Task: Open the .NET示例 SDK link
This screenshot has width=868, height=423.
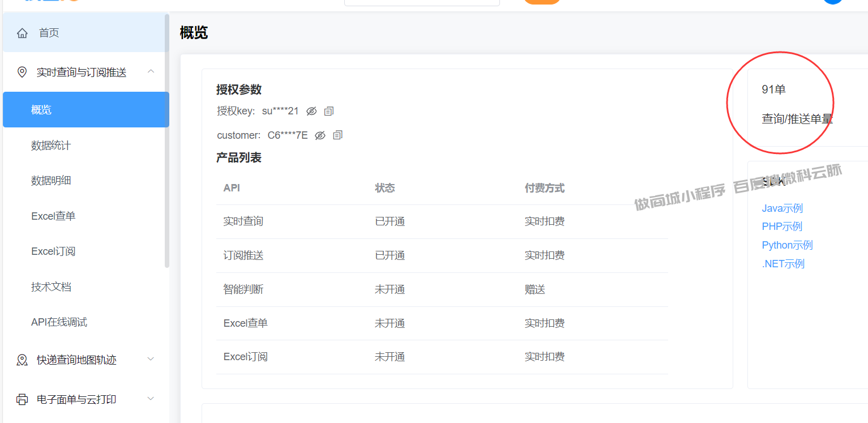Action: pos(783,264)
